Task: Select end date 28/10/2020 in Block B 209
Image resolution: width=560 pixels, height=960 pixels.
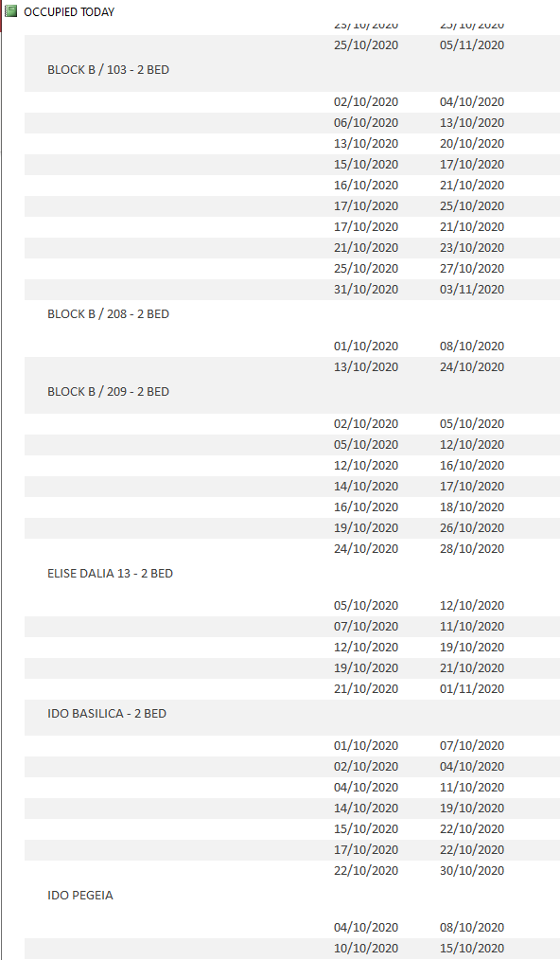Action: (472, 549)
